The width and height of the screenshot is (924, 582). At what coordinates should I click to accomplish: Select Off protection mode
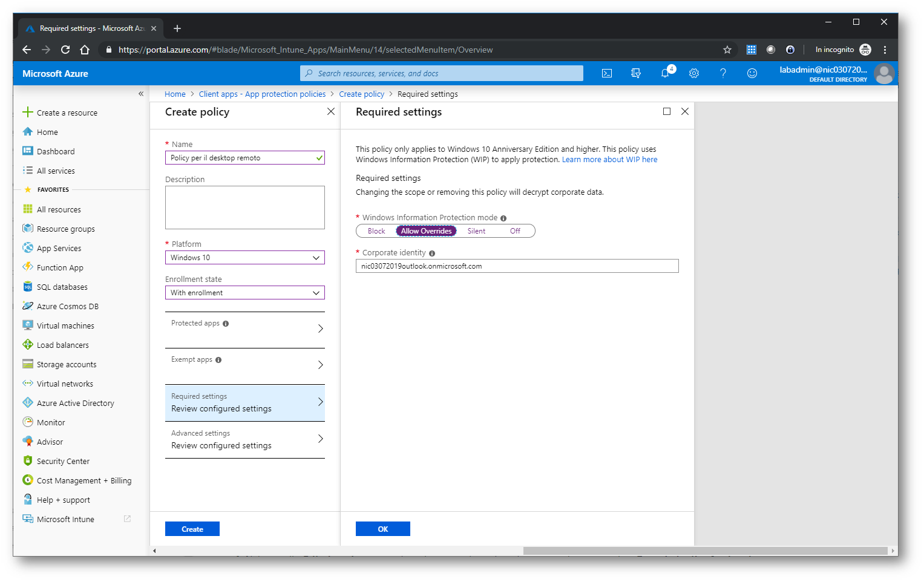pyautogui.click(x=515, y=231)
